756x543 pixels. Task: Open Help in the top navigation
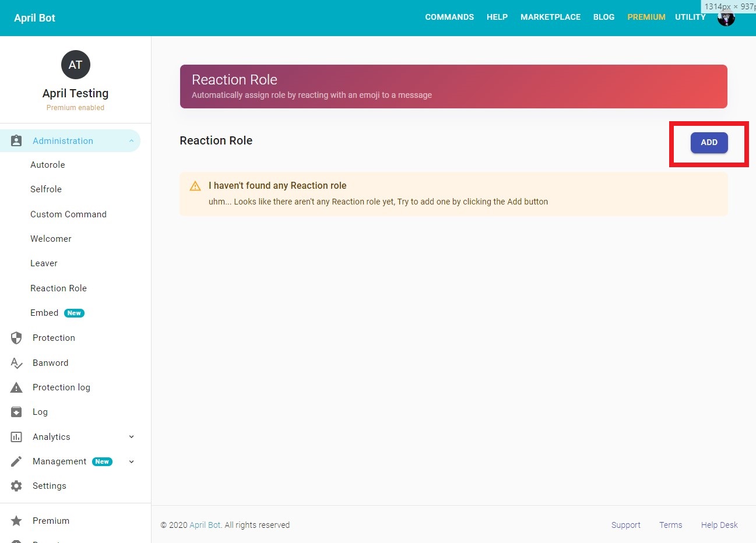[x=497, y=17]
